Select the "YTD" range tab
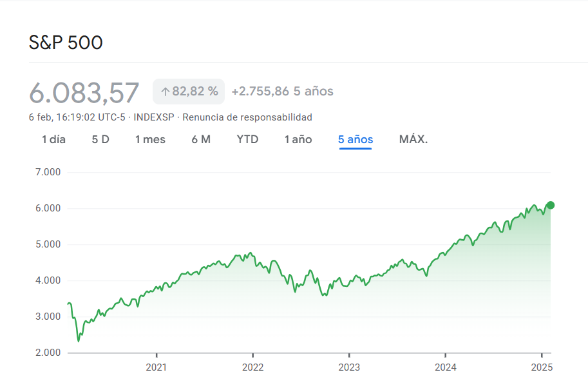The height and width of the screenshot is (390, 588). (x=247, y=139)
